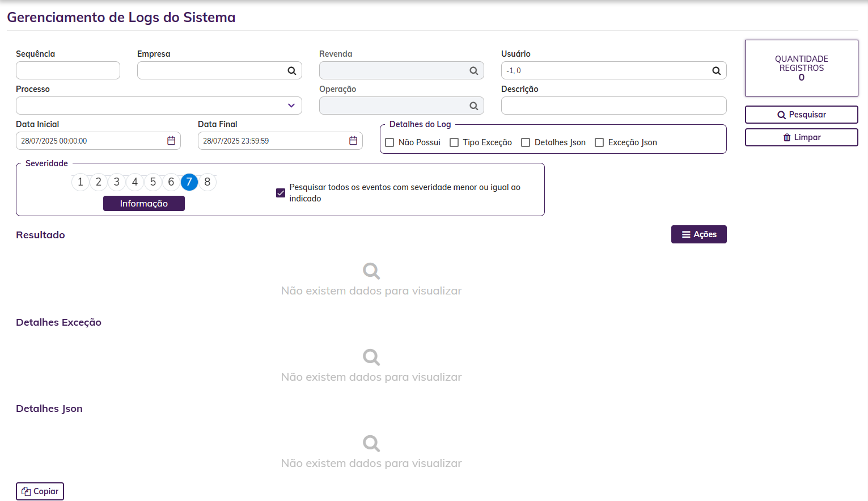The width and height of the screenshot is (868, 501).
Task: Select severity level 8
Action: [208, 182]
